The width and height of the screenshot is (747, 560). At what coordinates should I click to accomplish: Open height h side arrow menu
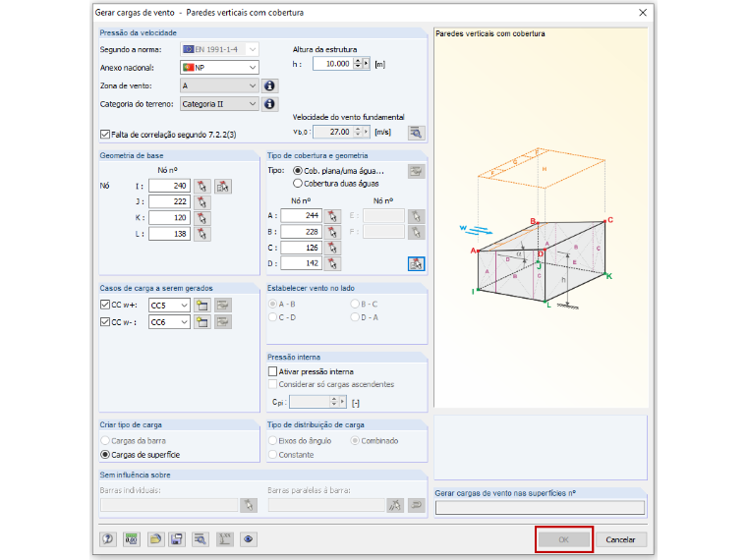click(367, 63)
